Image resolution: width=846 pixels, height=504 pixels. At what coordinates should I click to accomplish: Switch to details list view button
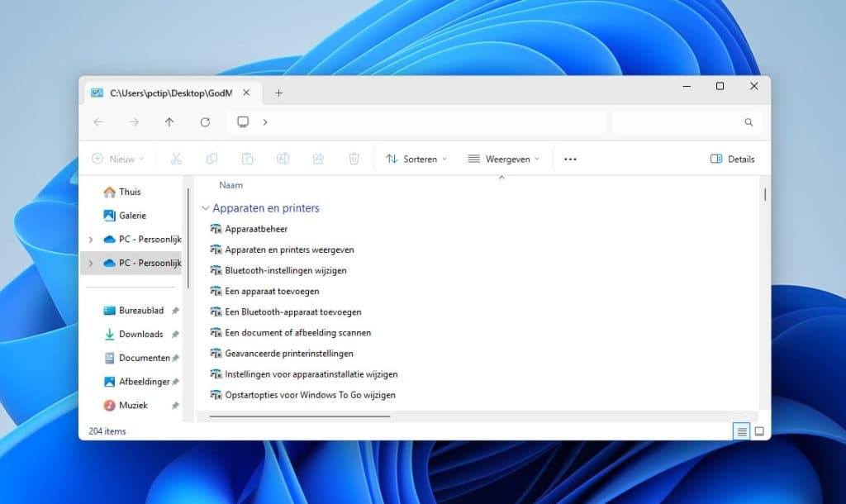[742, 431]
